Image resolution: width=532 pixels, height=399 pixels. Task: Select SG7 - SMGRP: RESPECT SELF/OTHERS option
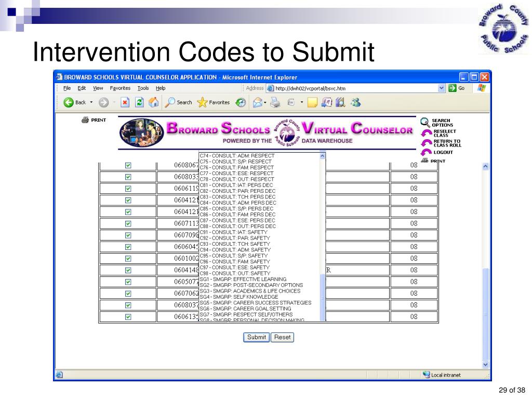246,314
